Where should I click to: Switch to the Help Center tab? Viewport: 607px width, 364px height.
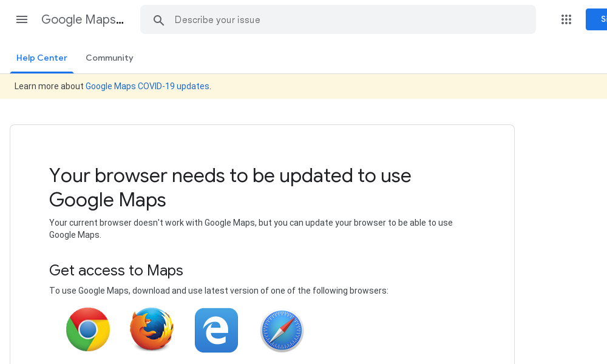tap(42, 58)
